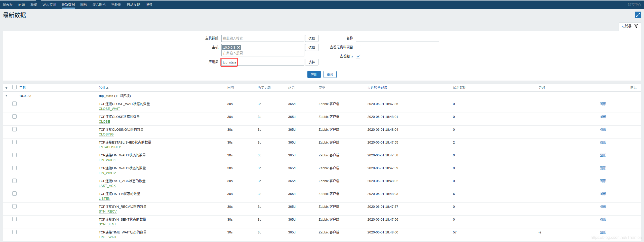644x242 pixels.
Task: Open 问题 menu item
Action: pyautogui.click(x=22, y=5)
